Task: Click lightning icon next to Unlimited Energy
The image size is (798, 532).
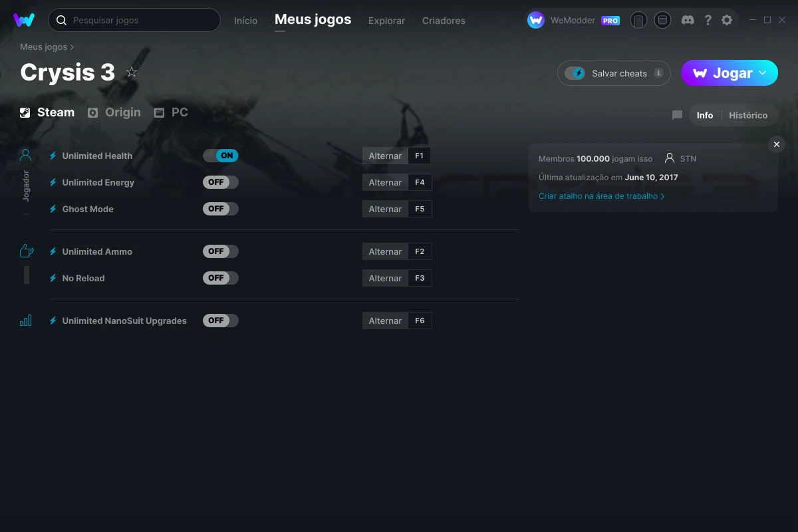Action: coord(53,182)
